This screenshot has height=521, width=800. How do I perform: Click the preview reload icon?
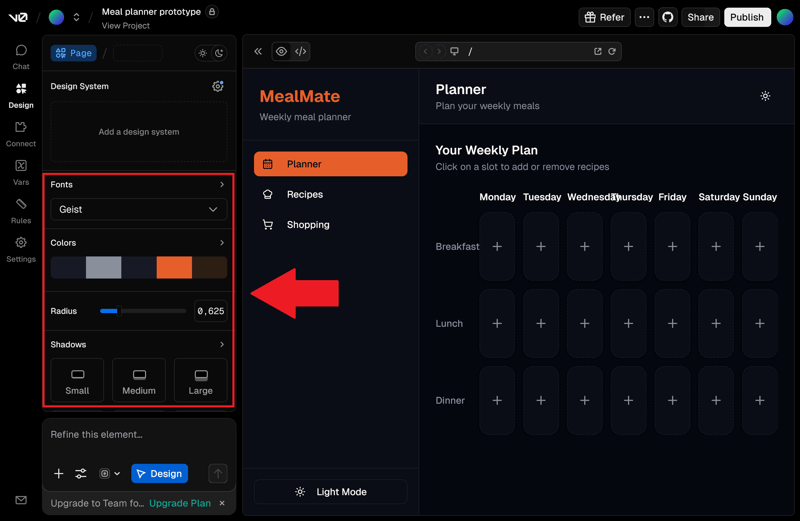(612, 52)
